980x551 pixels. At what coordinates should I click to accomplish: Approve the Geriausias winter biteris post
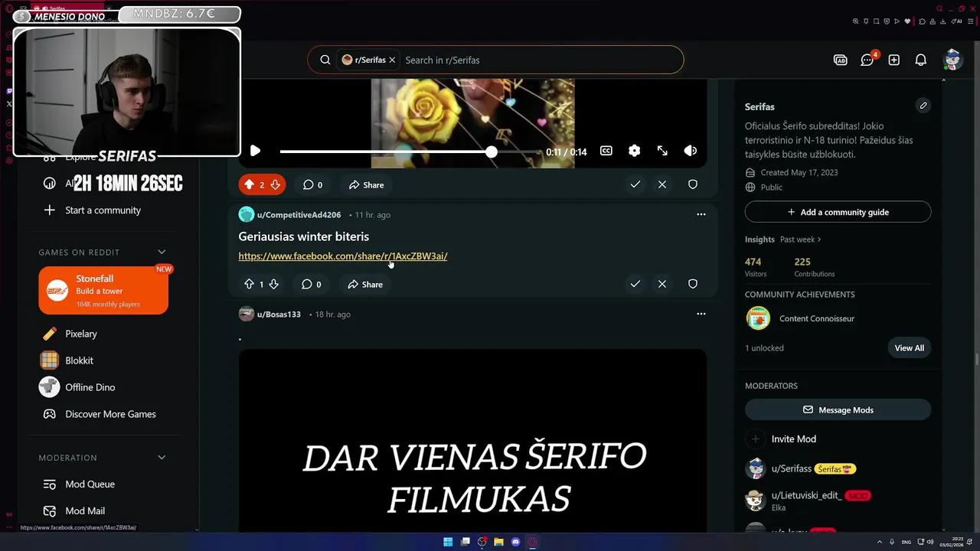pos(635,284)
